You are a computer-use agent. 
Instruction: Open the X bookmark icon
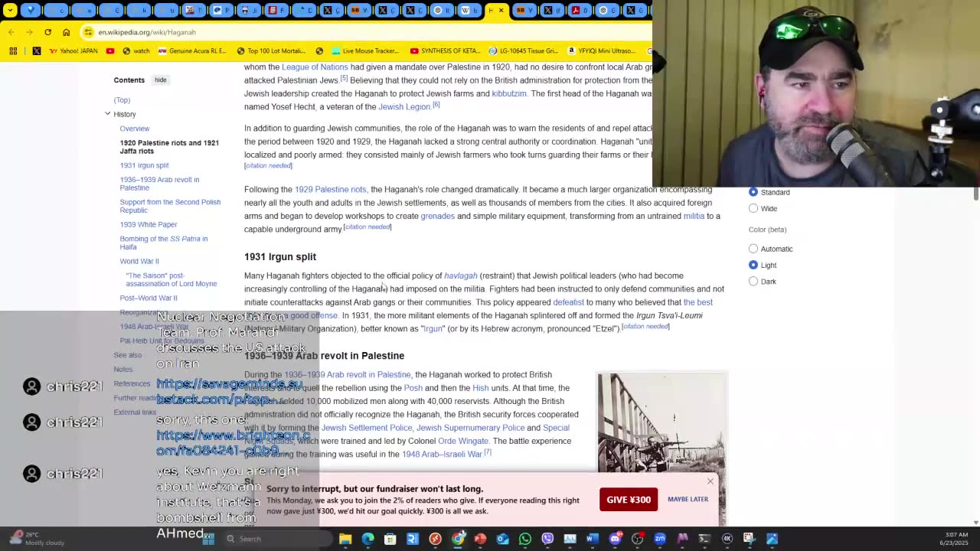point(37,51)
